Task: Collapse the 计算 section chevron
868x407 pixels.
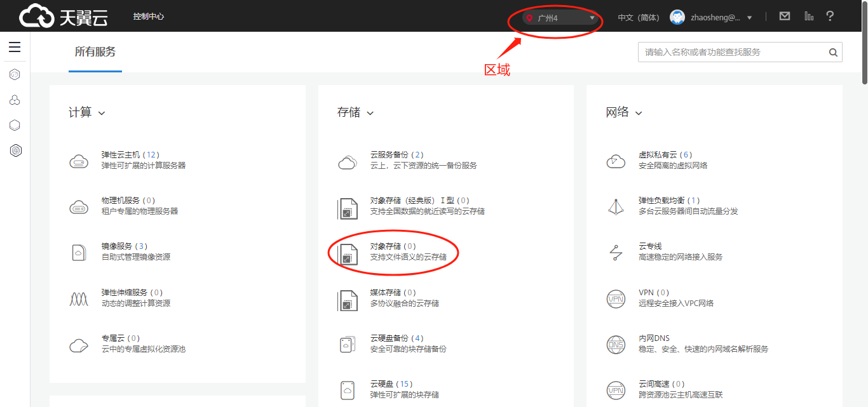Action: (102, 114)
